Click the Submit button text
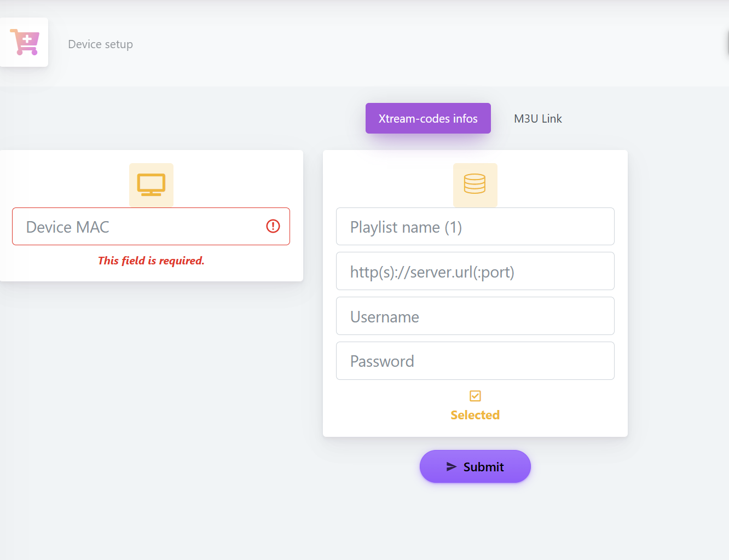The image size is (729, 560). point(484,467)
